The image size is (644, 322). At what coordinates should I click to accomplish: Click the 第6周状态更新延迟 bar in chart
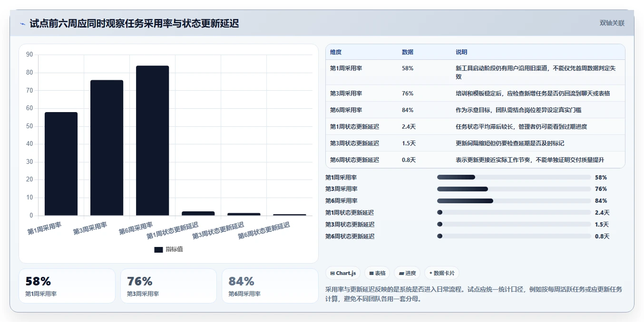[289, 215]
